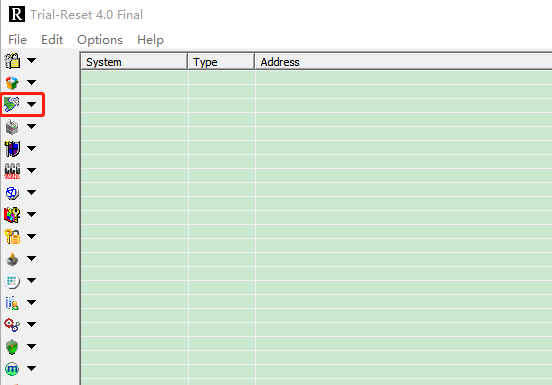Click the padlock with hand icon
The image size is (552, 385).
pos(12,61)
